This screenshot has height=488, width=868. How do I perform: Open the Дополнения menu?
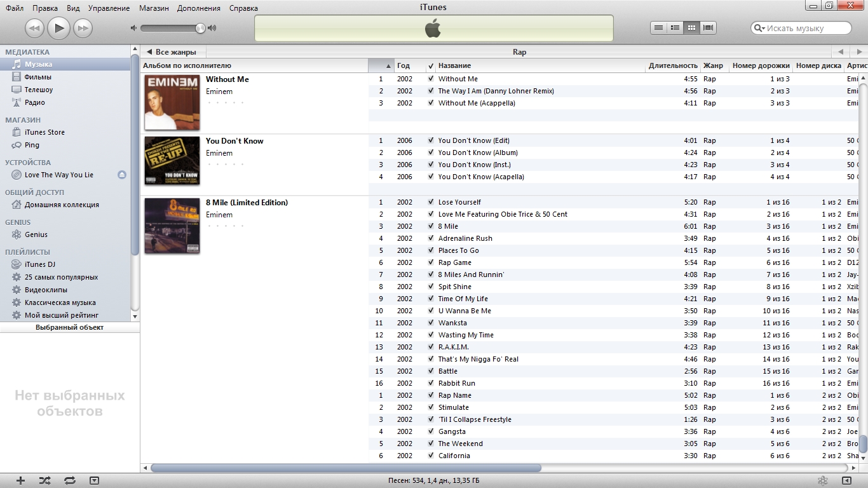[199, 8]
